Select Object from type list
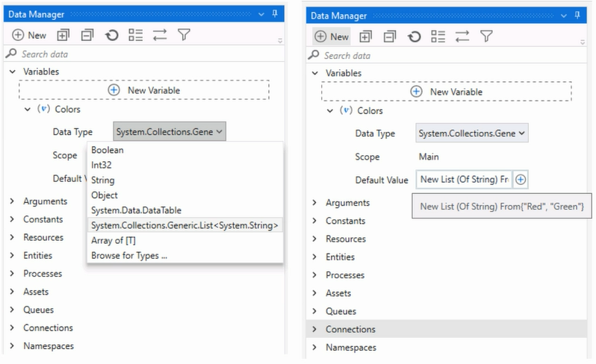 [185, 195]
